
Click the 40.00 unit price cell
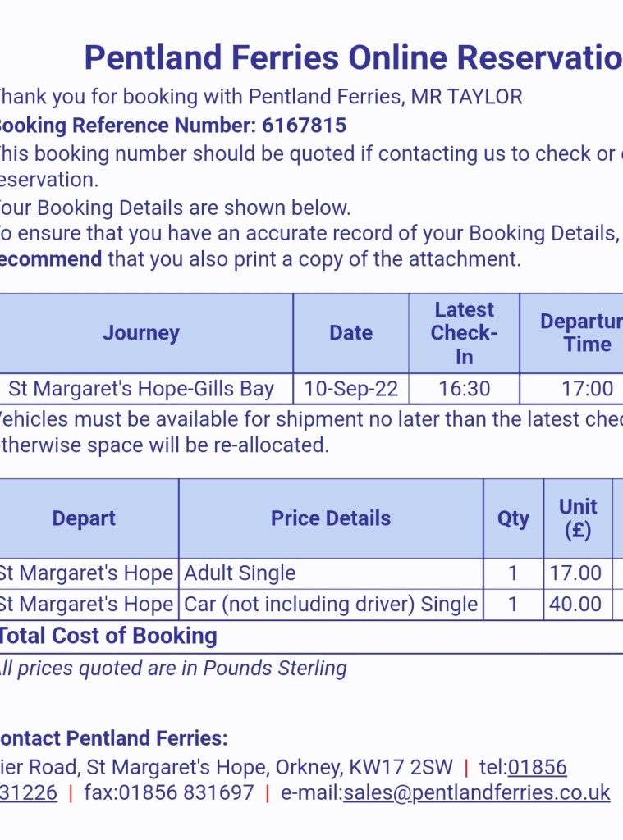coord(576,605)
